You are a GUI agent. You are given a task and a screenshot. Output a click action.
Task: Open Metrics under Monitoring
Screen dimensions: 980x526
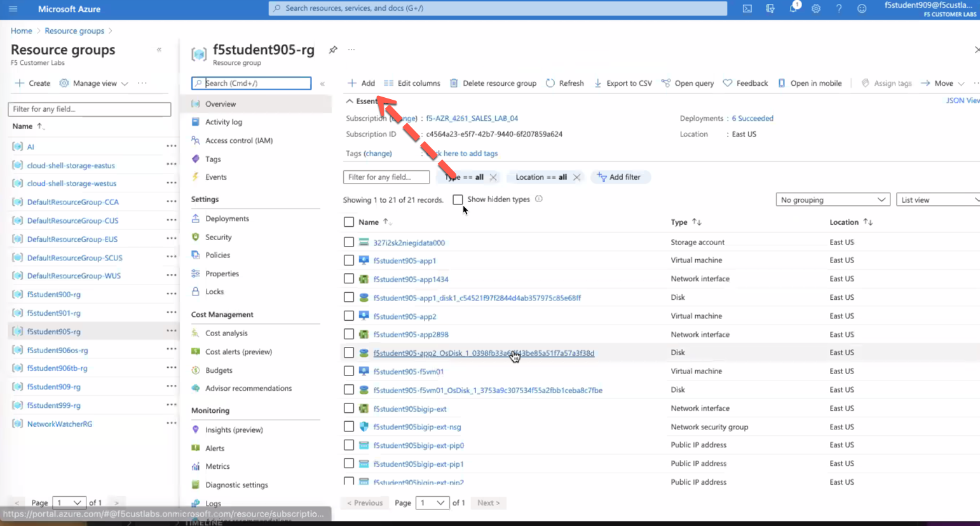tap(217, 466)
